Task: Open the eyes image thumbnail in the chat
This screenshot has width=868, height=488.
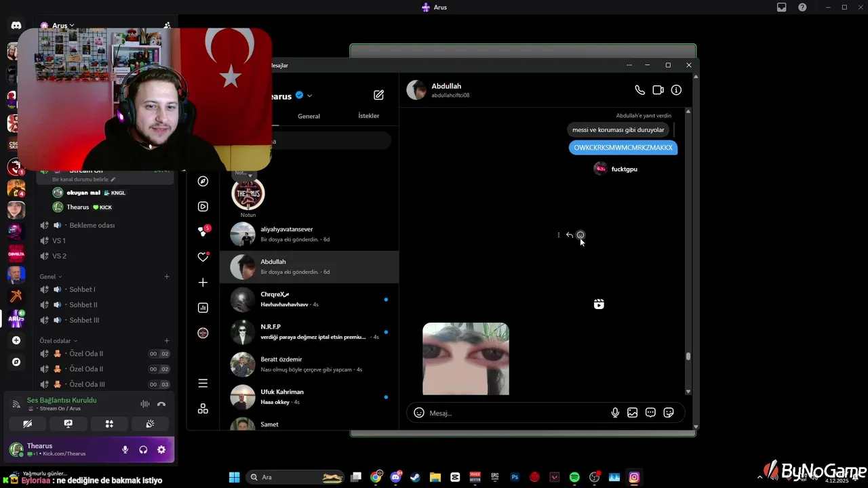Action: click(466, 359)
